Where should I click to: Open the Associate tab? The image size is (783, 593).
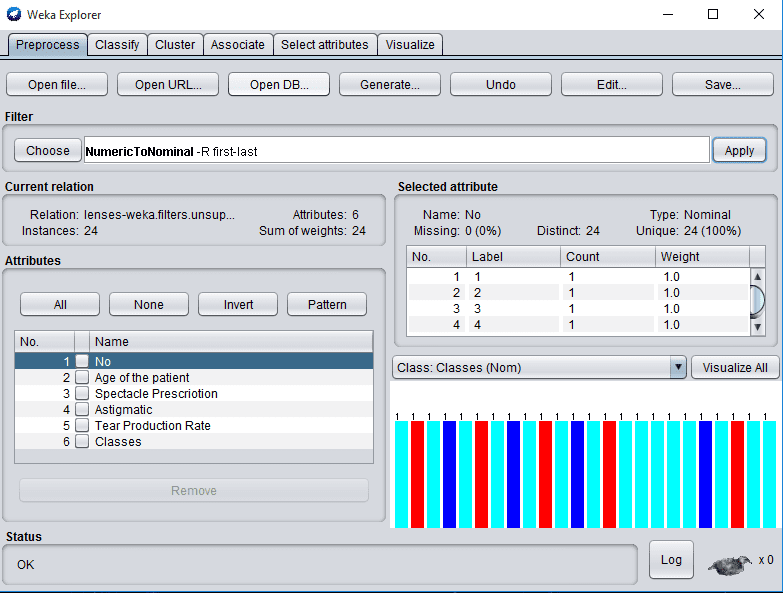tap(238, 44)
